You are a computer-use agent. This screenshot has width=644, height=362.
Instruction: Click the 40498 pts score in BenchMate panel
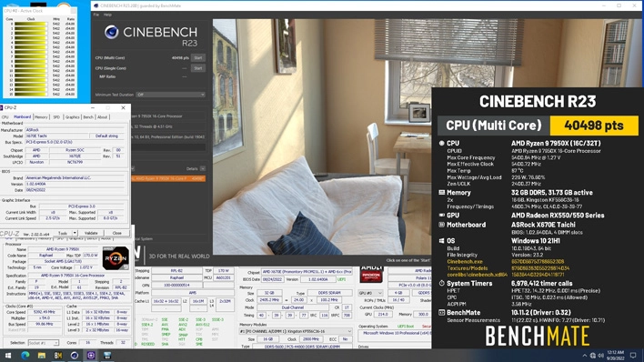pyautogui.click(x=594, y=126)
